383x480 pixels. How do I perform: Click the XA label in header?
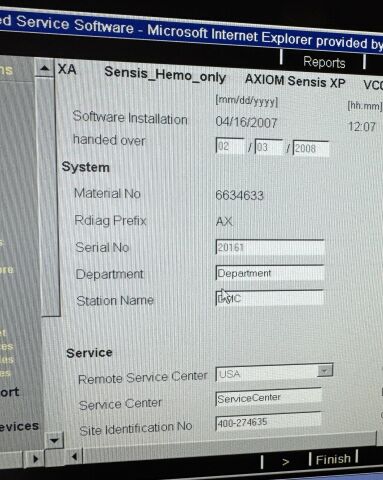pos(67,70)
